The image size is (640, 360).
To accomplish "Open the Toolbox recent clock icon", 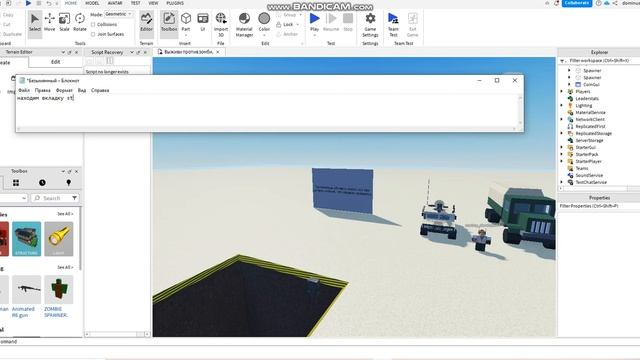I will 42,183.
